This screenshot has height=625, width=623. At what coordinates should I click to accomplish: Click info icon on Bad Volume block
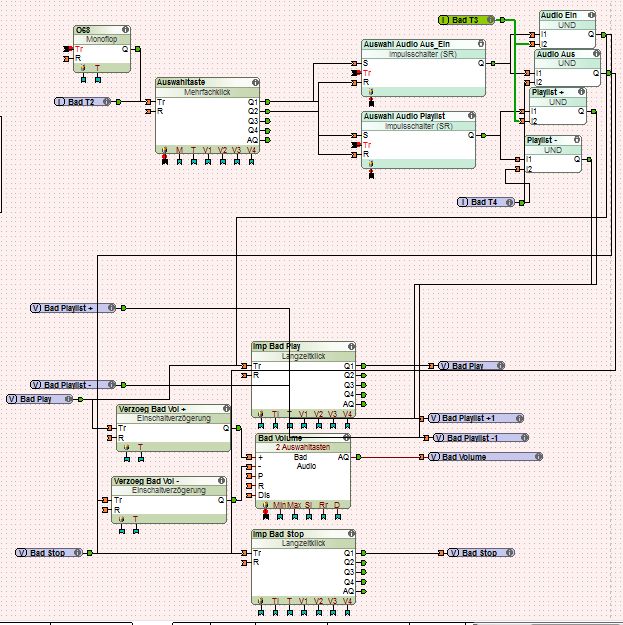pos(346,438)
